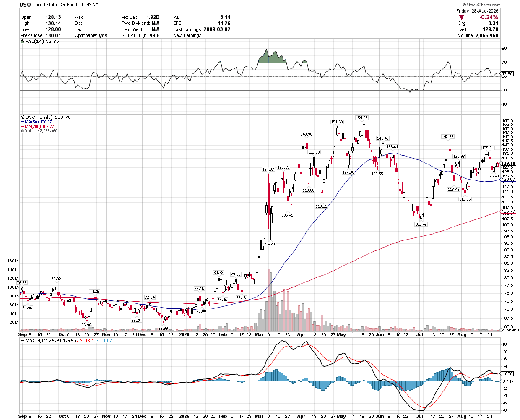The height and width of the screenshot is (420, 520).
Task: Click the 118.48 low price label
Action: 453,190
